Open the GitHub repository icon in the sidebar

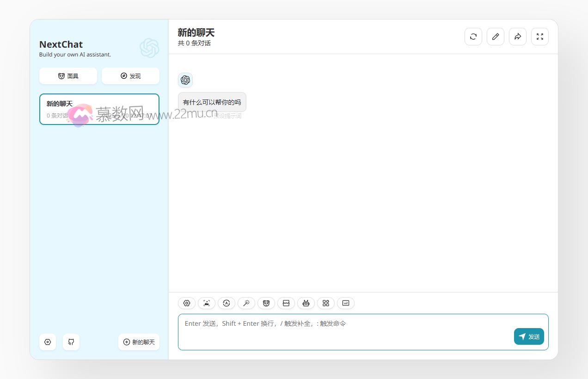tap(71, 342)
